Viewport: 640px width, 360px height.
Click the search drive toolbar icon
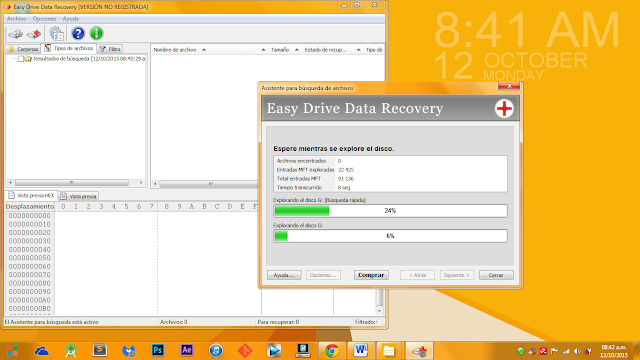coord(16,33)
